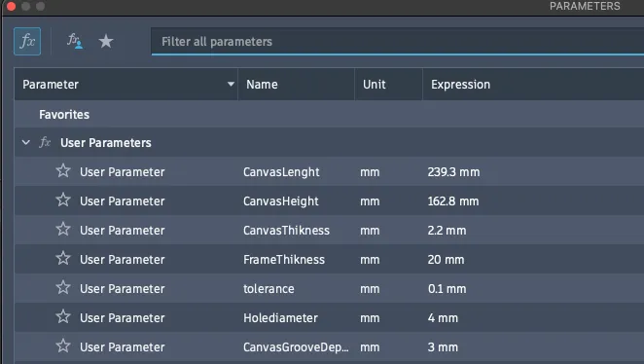The height and width of the screenshot is (364, 644).
Task: Favorite the CanvasThikness parameter star
Action: click(63, 229)
